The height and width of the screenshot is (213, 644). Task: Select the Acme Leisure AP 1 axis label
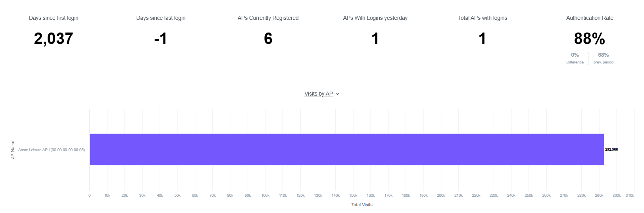(52, 150)
